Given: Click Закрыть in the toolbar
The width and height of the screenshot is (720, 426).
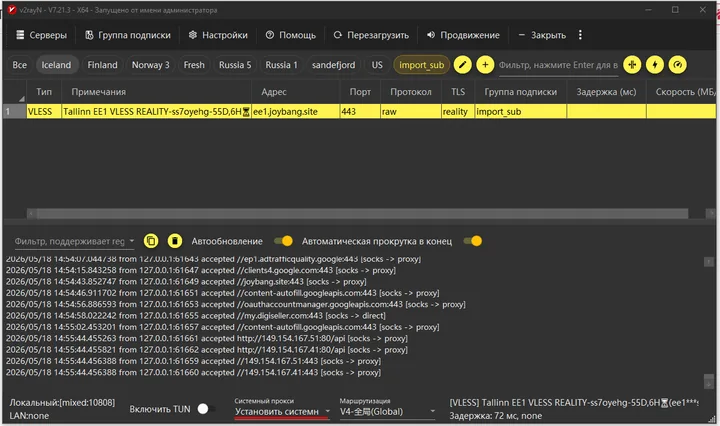Looking at the screenshot, I should click(542, 35).
